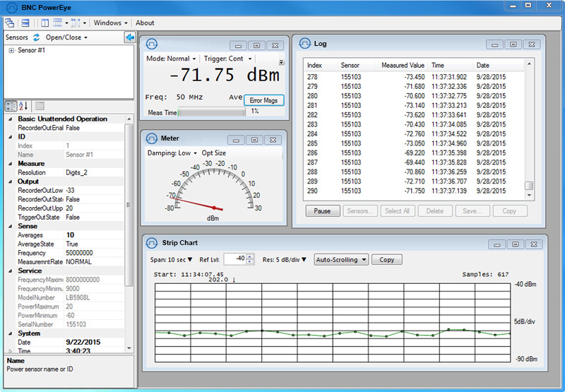Collapse the Sense property category

(10, 226)
